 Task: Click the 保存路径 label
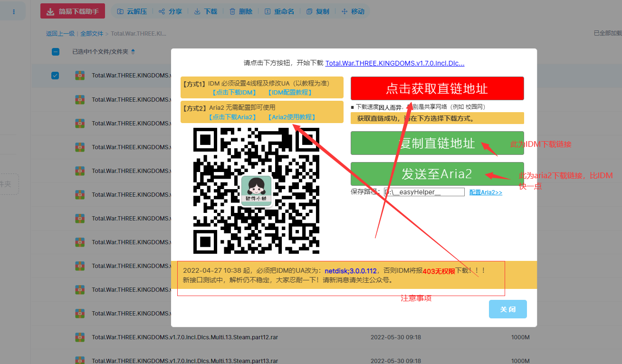tap(365, 192)
